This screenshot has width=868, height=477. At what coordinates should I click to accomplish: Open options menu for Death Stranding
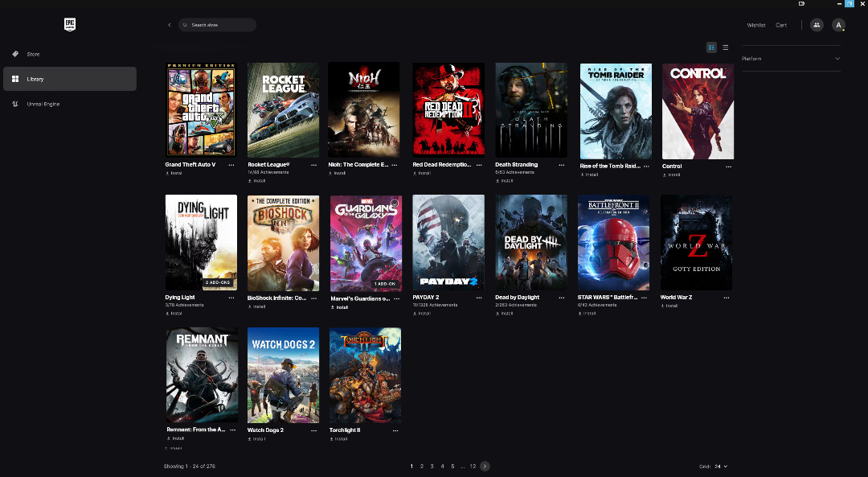(x=561, y=165)
